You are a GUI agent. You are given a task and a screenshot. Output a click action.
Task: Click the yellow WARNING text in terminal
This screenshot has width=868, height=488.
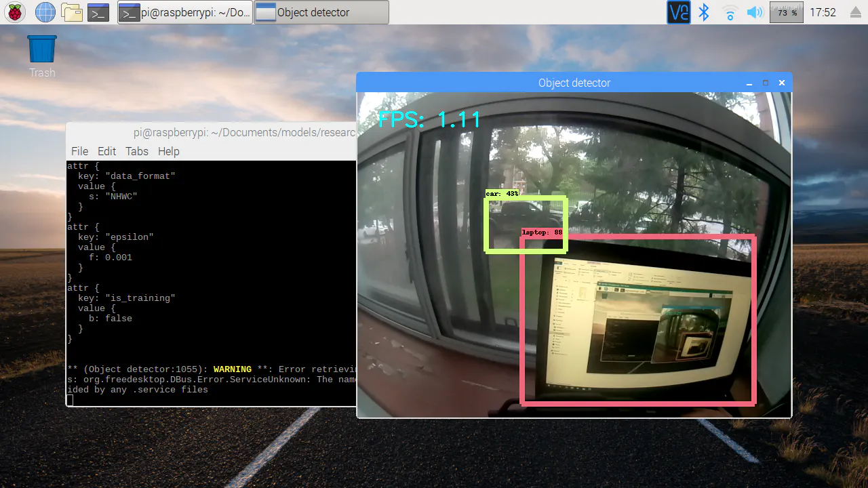233,369
